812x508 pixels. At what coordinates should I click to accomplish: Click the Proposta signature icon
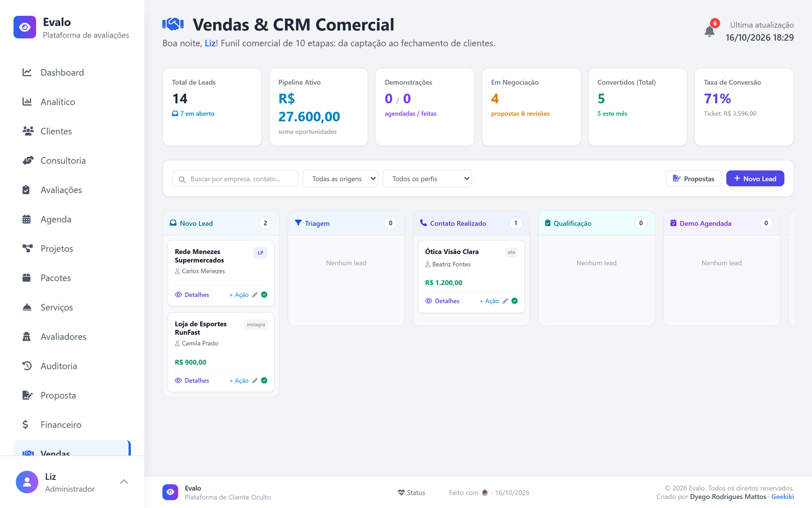(x=27, y=395)
